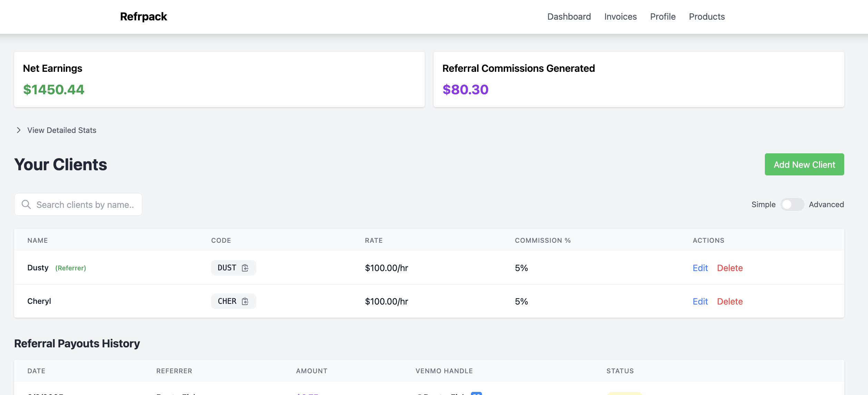Click the Referral Payouts History heading
This screenshot has height=395, width=868.
[77, 344]
